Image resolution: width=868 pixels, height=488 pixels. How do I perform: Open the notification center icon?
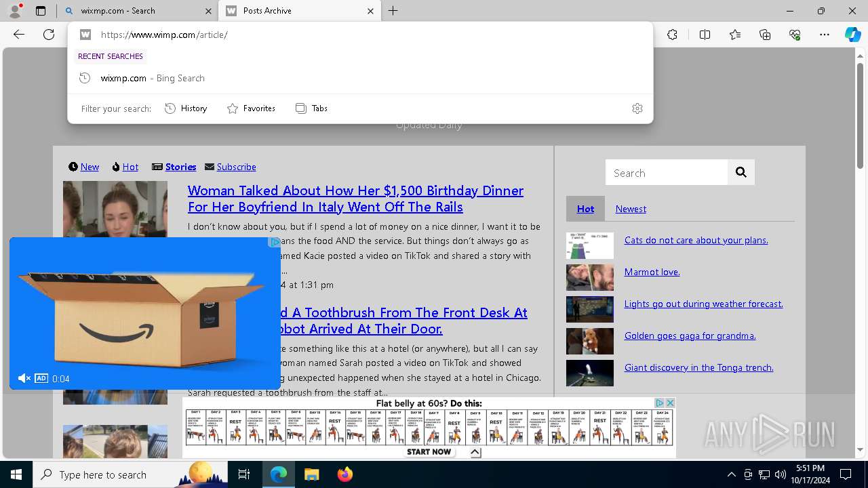[x=846, y=474]
